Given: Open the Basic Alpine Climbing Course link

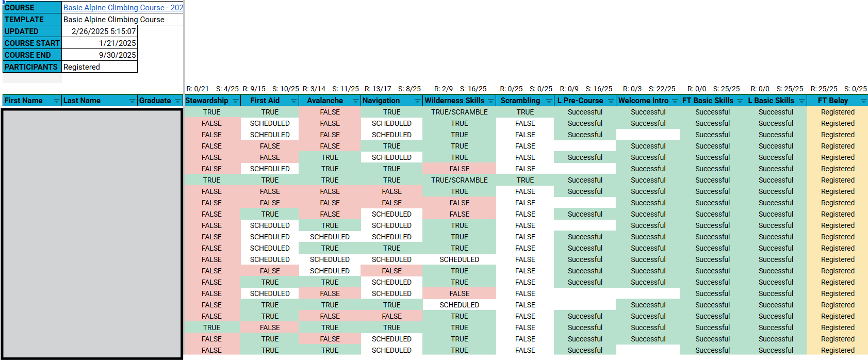Looking at the screenshot, I should (123, 8).
